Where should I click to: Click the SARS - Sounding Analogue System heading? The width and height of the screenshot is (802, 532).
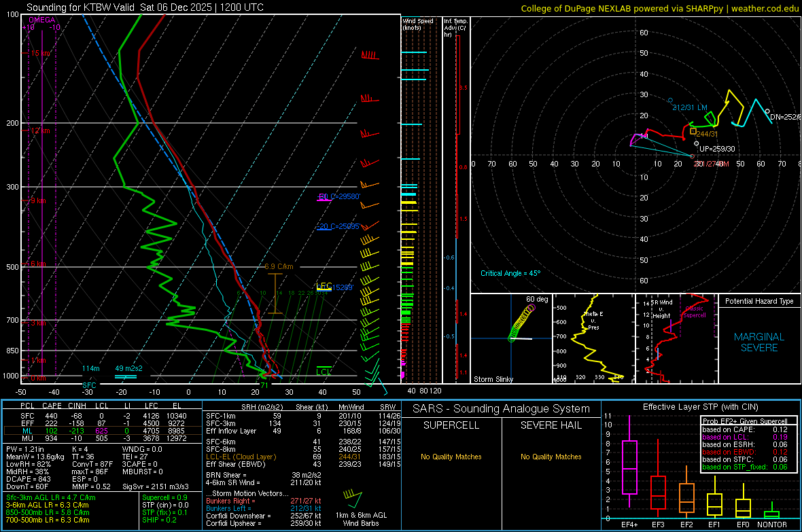[501, 409]
